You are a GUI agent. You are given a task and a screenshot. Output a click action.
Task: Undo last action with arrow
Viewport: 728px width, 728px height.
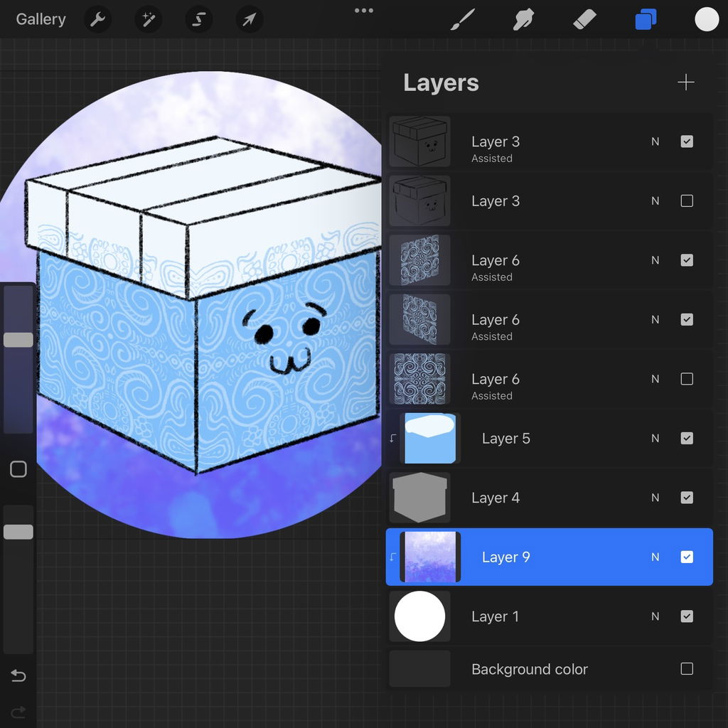(18, 675)
